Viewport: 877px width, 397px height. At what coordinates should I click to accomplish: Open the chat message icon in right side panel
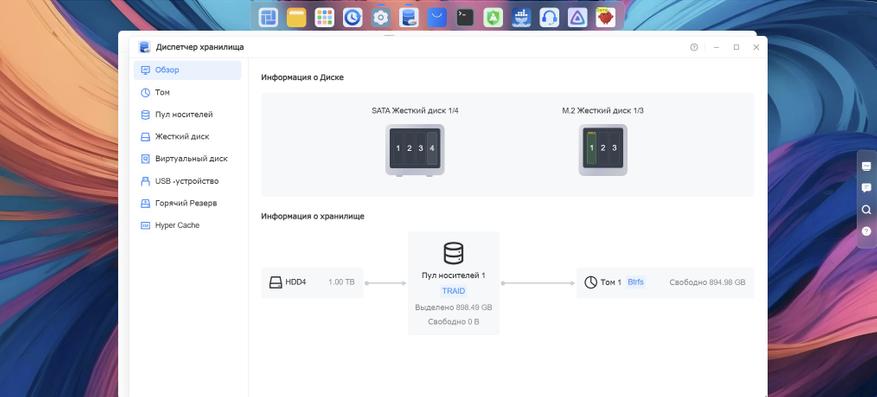[866, 188]
